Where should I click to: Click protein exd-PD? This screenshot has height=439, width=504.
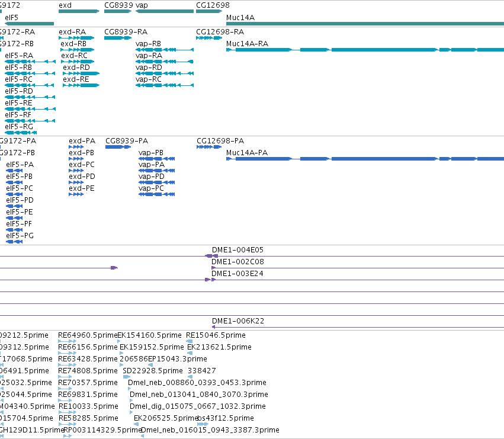pos(76,183)
